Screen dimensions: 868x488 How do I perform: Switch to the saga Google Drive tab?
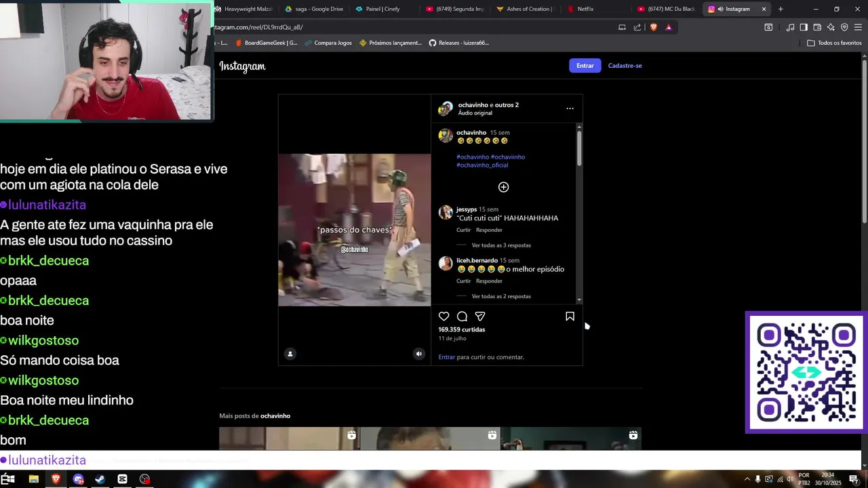click(314, 9)
